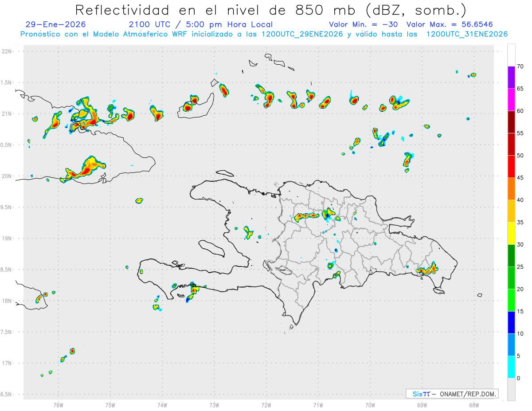
Task: Click the 'Valor Min. = -30' text
Action: tap(364, 24)
